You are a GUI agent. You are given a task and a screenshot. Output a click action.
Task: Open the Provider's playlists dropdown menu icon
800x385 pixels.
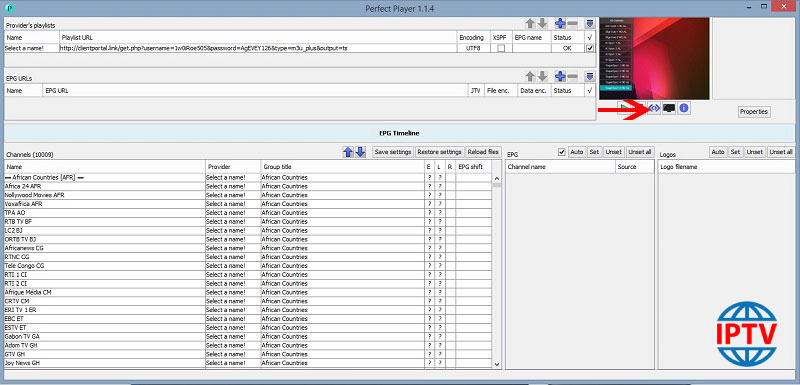[590, 23]
